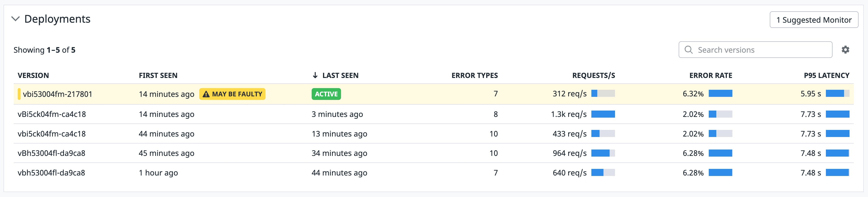The height and width of the screenshot is (197, 868).
Task: Open version vBh53004fl-da9ca8 row
Action: pyautogui.click(x=51, y=153)
